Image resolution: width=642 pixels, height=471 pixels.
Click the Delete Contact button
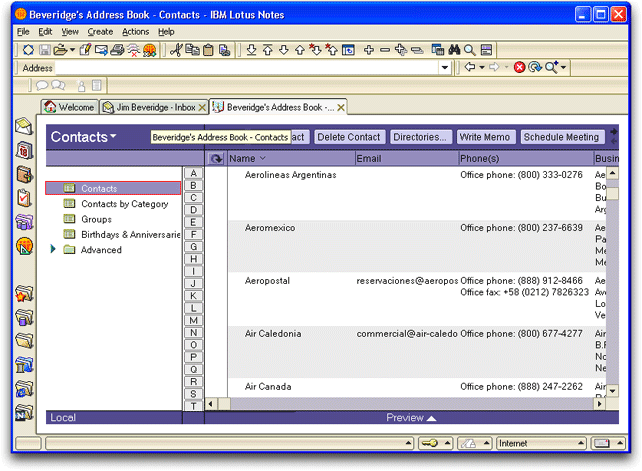point(349,137)
